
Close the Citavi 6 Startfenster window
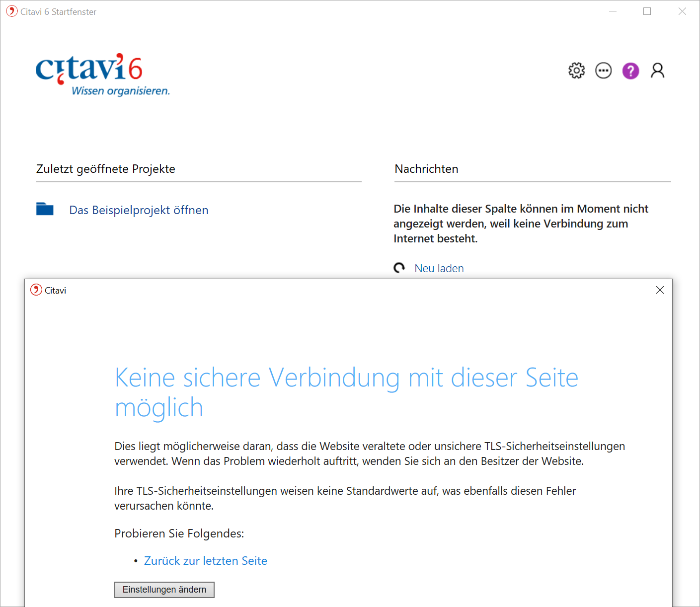[682, 11]
